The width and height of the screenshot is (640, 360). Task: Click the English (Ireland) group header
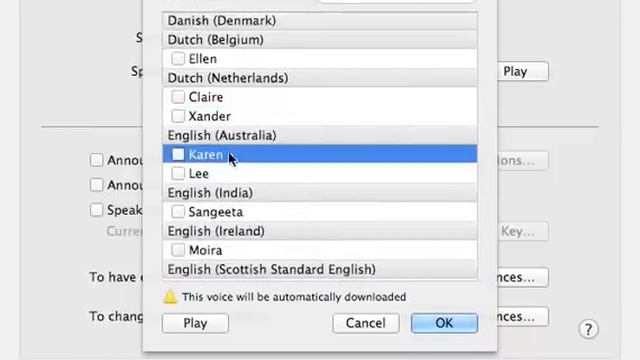click(x=320, y=231)
